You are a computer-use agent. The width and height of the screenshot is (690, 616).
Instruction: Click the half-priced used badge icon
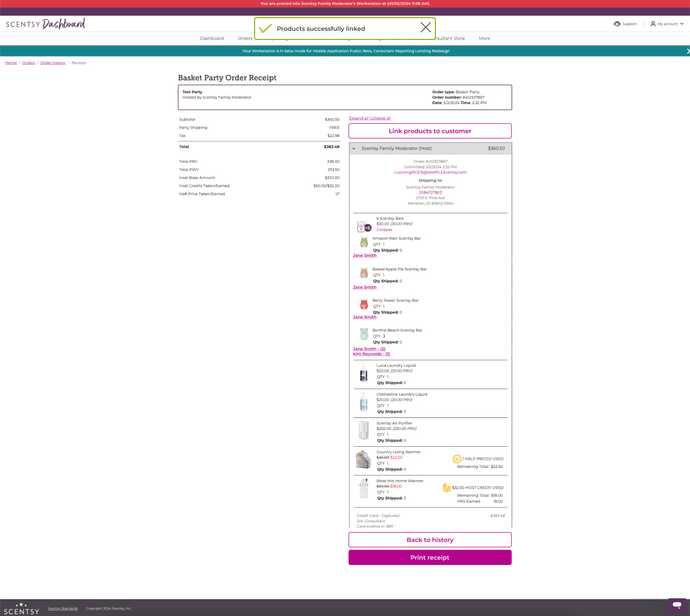457,459
